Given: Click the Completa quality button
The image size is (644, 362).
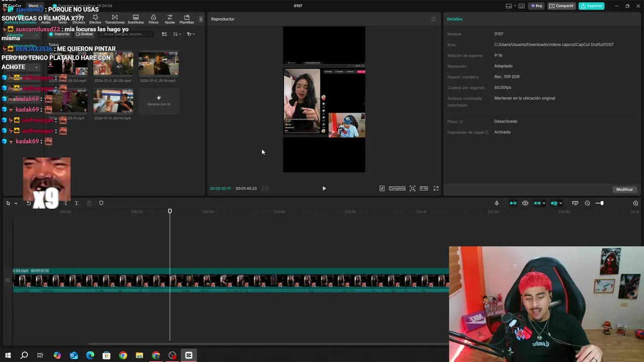Looking at the screenshot, I should 397,189.
